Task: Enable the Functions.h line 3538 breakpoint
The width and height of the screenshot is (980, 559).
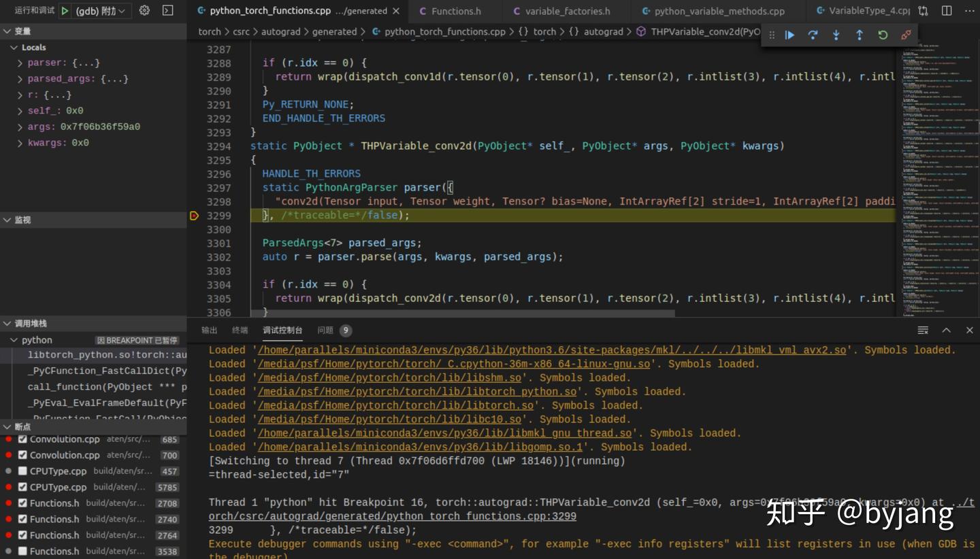Action: 22,552
